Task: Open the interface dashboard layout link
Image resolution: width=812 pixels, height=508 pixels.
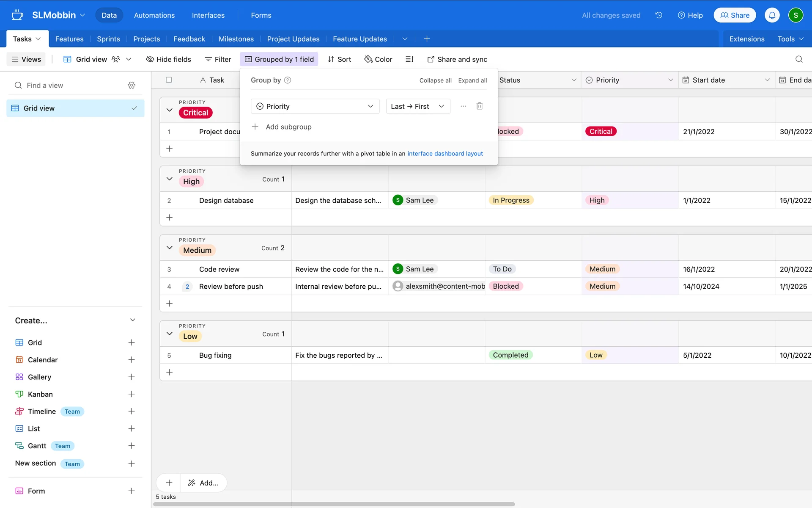Action: point(445,154)
